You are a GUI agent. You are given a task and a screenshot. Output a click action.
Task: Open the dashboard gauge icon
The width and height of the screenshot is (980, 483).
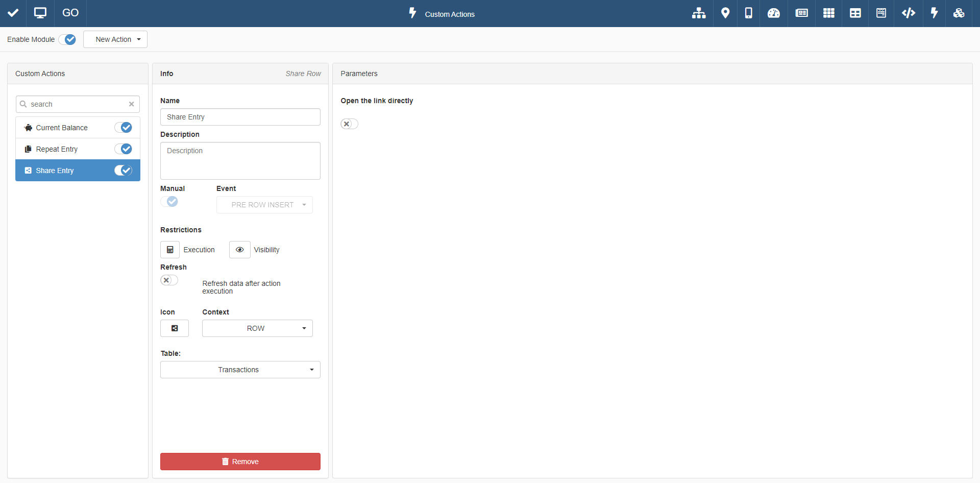coord(774,13)
